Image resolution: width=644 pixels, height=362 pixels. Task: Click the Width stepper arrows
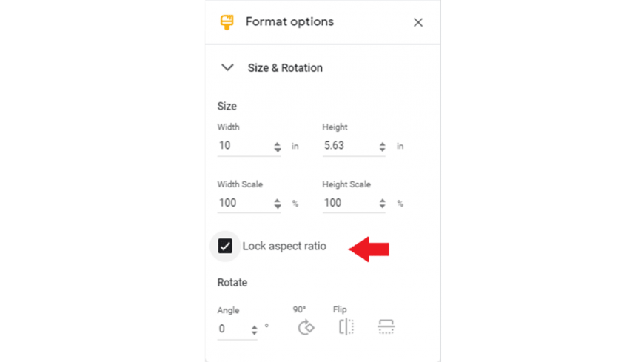278,147
